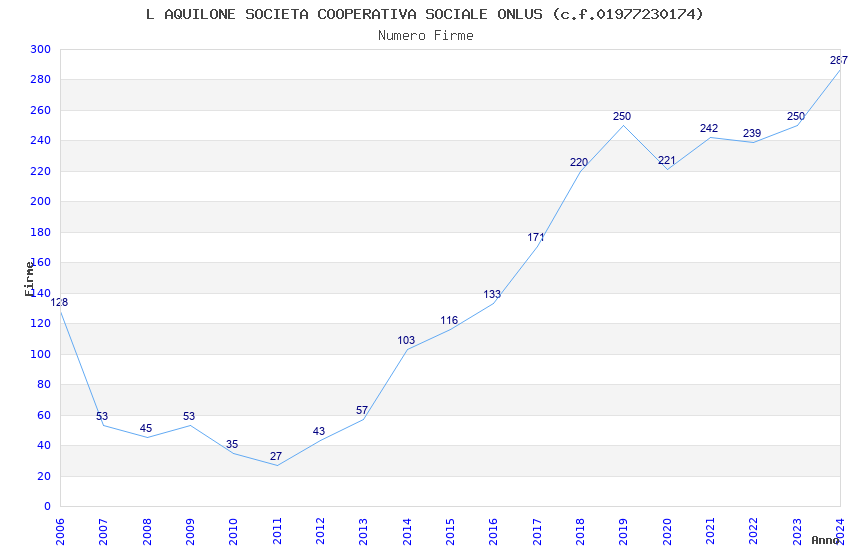
Task: Select the 2021 year label
Action: pos(710,531)
